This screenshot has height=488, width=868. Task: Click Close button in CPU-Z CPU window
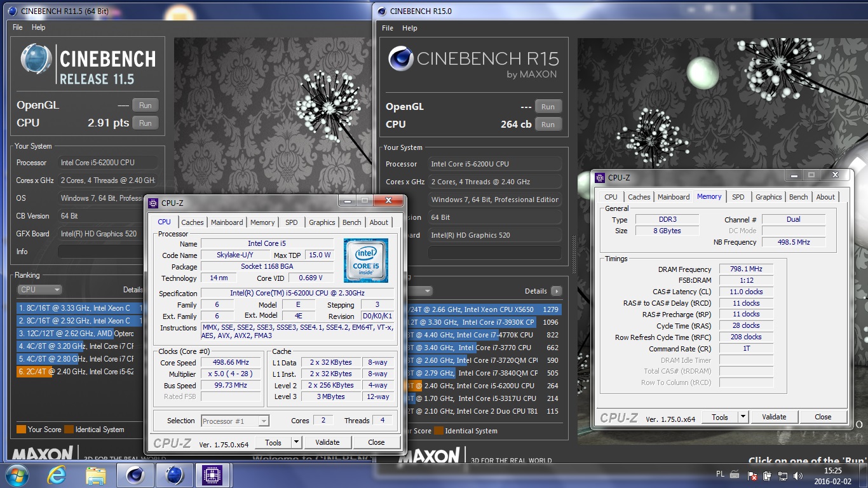[376, 442]
